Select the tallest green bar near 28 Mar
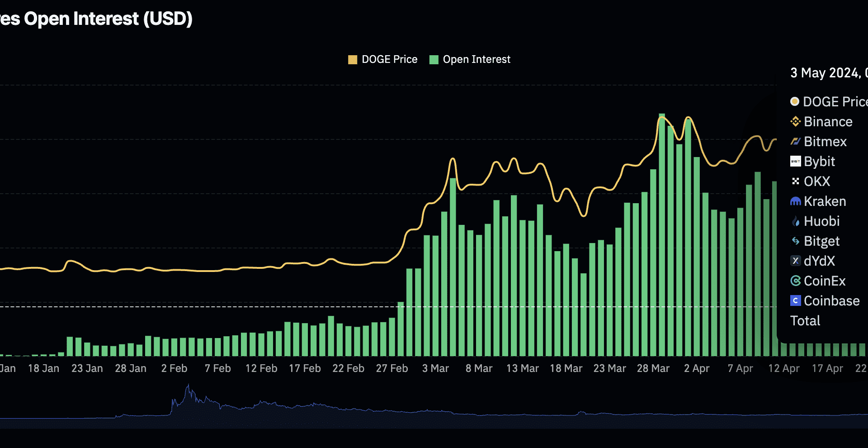Screen dimensions: 868x448 (661, 226)
